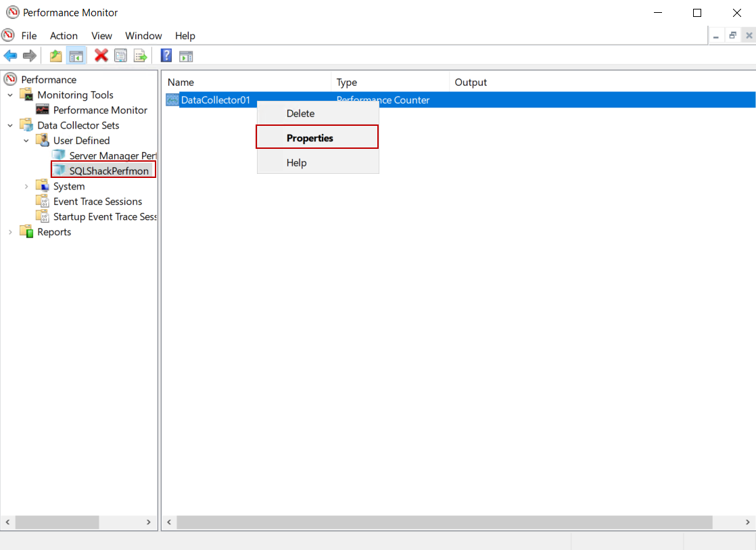Click the Monitoring Tools folder icon
Screen dimensions: 756x550
pos(26,94)
